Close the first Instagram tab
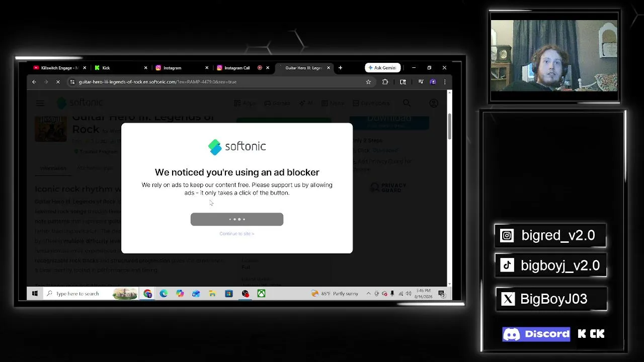The width and height of the screenshot is (644, 362). coord(207,68)
